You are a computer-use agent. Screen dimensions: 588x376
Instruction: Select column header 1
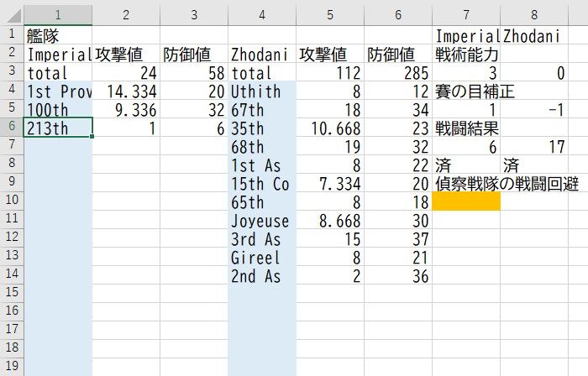click(58, 15)
